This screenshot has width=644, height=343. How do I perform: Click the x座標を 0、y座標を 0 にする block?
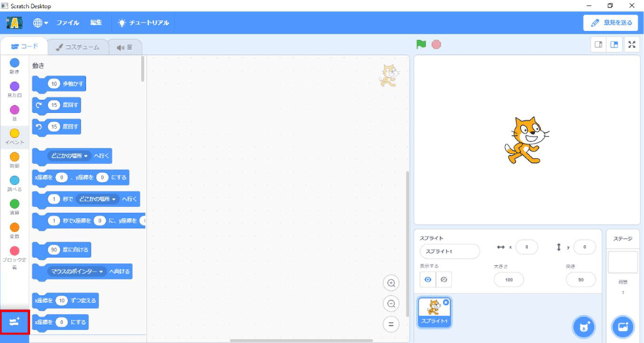[81, 178]
